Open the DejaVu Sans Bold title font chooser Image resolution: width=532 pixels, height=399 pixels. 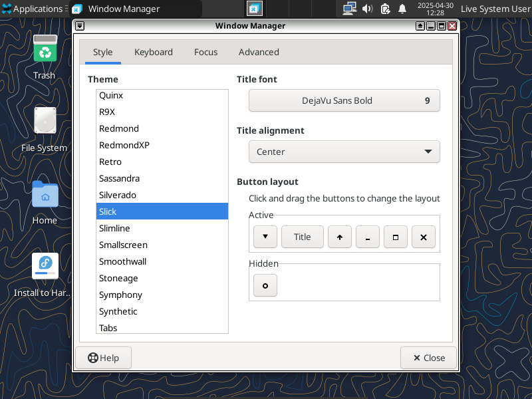[344, 100]
